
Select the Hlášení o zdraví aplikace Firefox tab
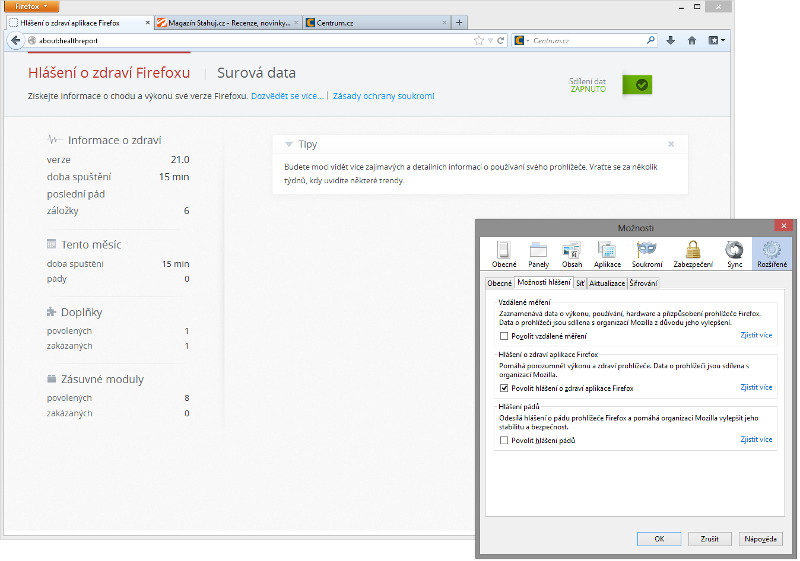point(79,23)
